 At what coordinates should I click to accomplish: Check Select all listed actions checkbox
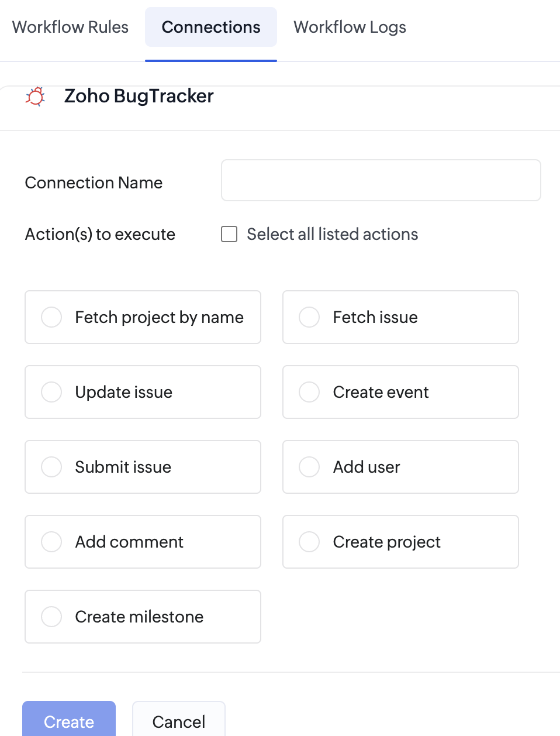229,234
